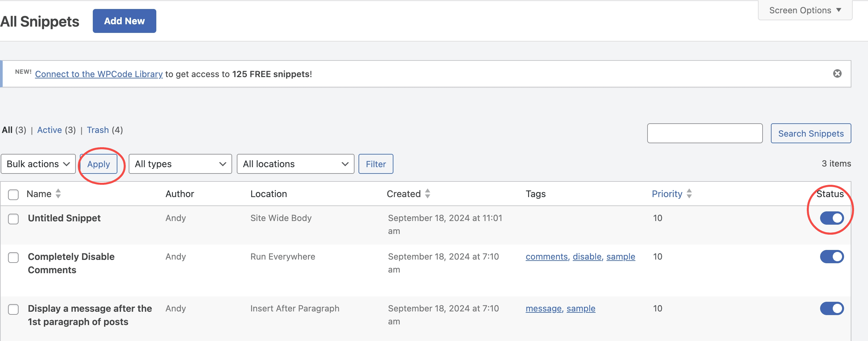
Task: Expand Screen Options panel
Action: click(x=805, y=10)
